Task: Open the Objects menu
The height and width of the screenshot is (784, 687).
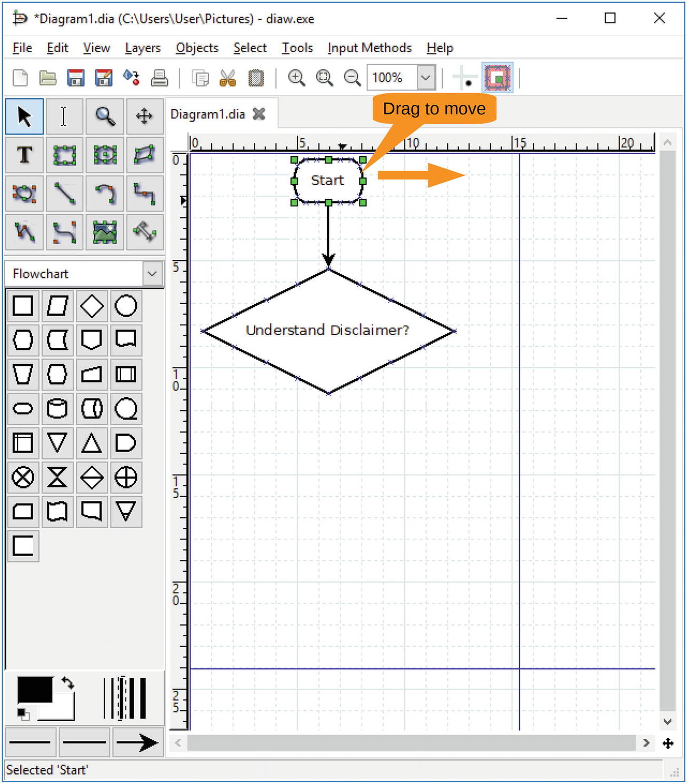Action: (197, 48)
